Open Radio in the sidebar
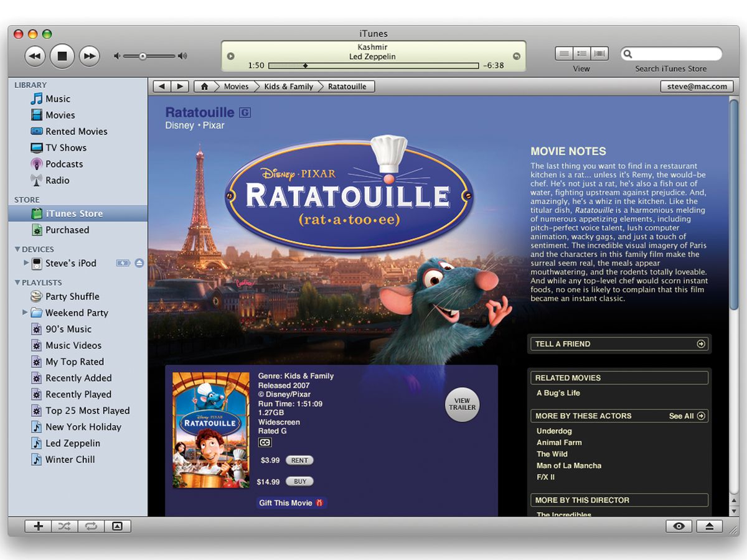 pyautogui.click(x=57, y=180)
